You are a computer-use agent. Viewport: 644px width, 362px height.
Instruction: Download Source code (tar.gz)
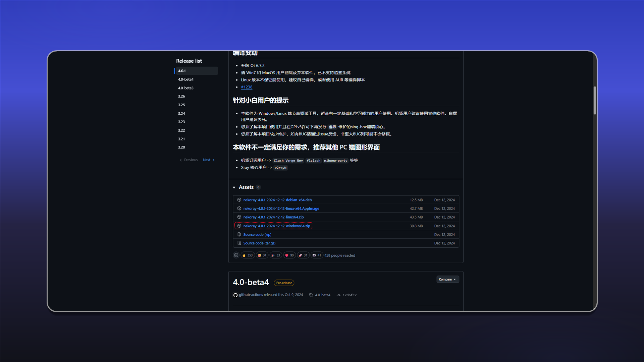point(259,244)
